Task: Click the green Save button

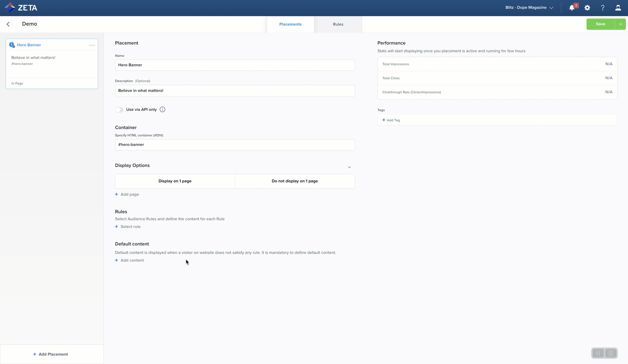Action: pos(600,24)
